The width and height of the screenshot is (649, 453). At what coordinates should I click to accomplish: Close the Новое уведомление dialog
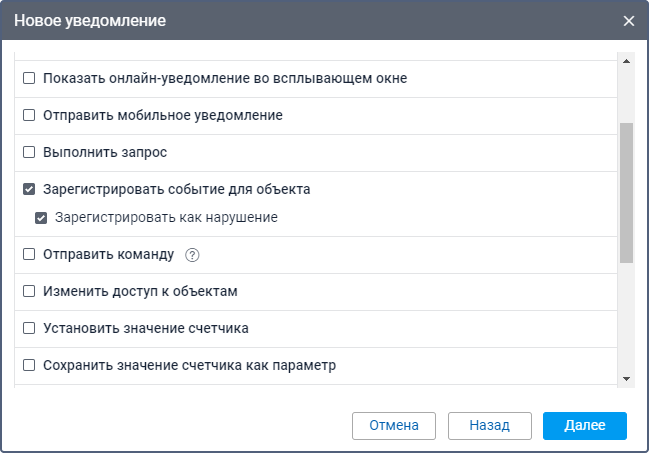629,20
